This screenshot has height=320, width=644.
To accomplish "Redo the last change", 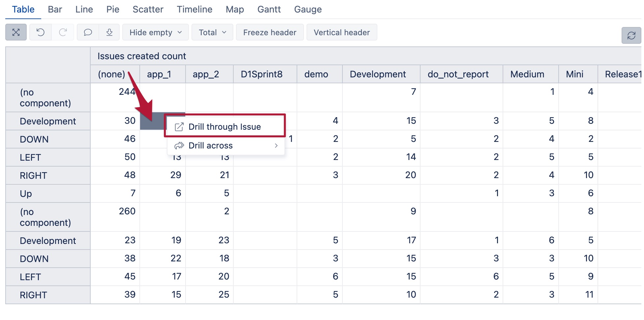I will pos(63,32).
